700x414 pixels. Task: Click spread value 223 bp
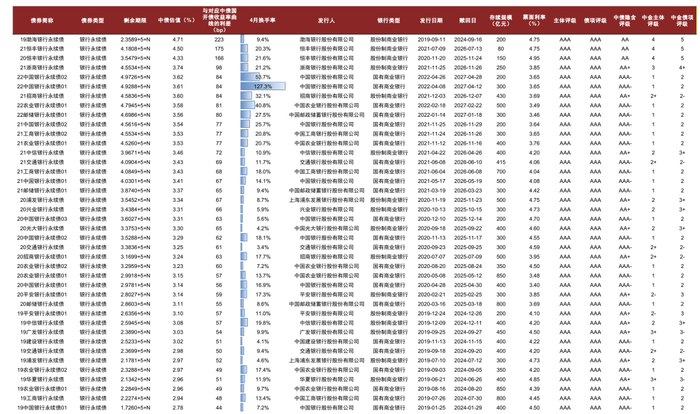[x=219, y=39]
